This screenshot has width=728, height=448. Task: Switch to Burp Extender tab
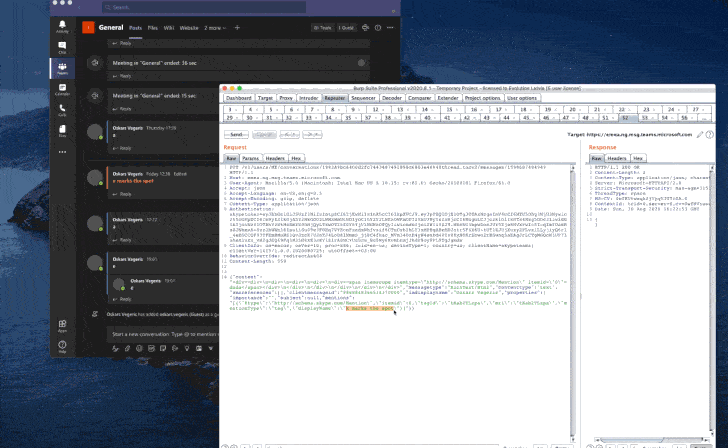pos(448,98)
